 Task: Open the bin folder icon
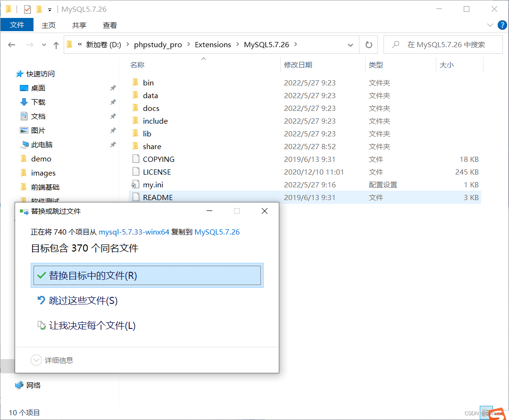pyautogui.click(x=136, y=83)
